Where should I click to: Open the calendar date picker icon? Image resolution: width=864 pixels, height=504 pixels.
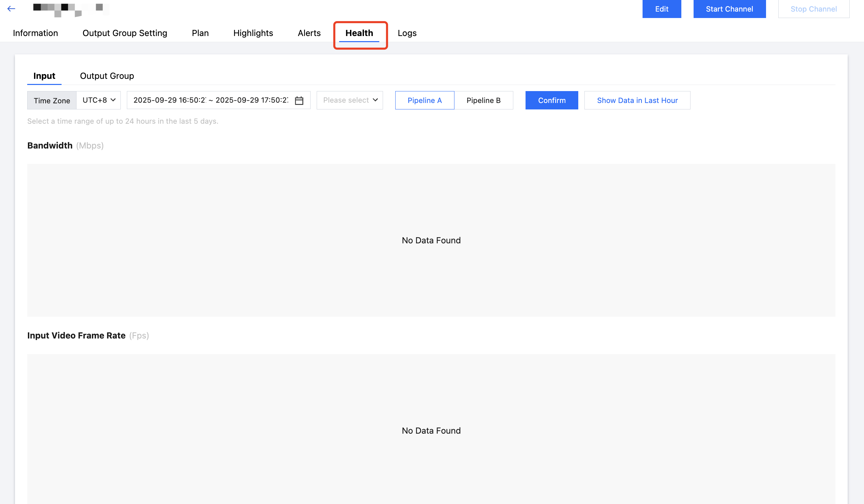299,100
